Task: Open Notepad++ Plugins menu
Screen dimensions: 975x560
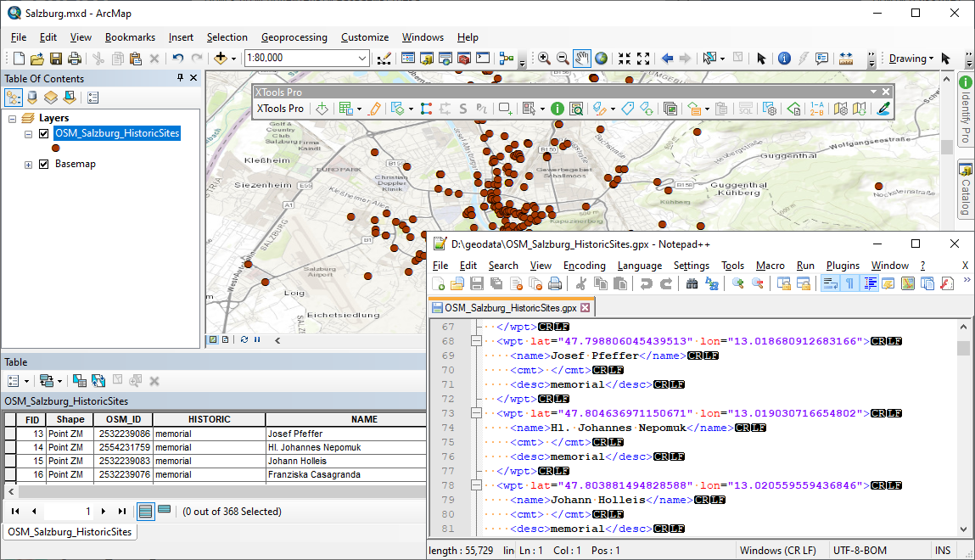Action: [x=843, y=266]
